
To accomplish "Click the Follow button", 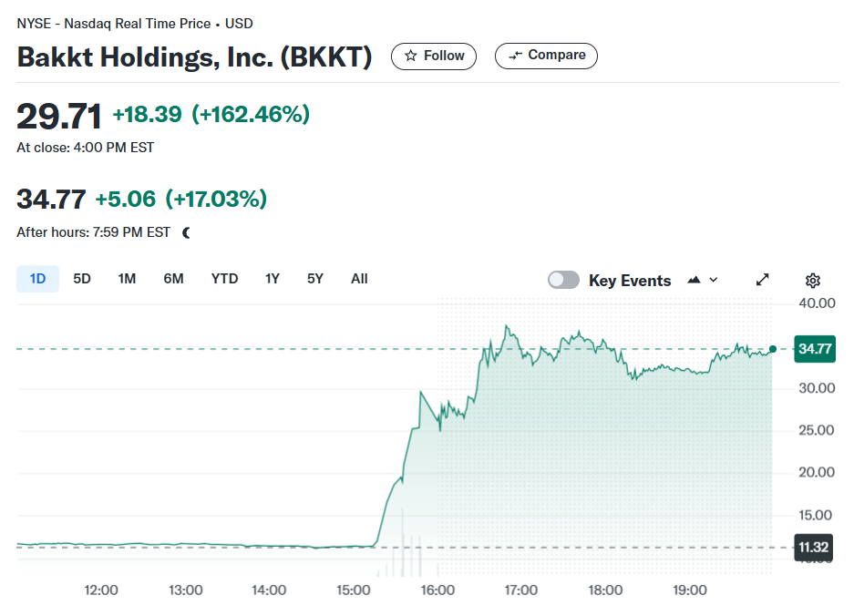I will [434, 56].
